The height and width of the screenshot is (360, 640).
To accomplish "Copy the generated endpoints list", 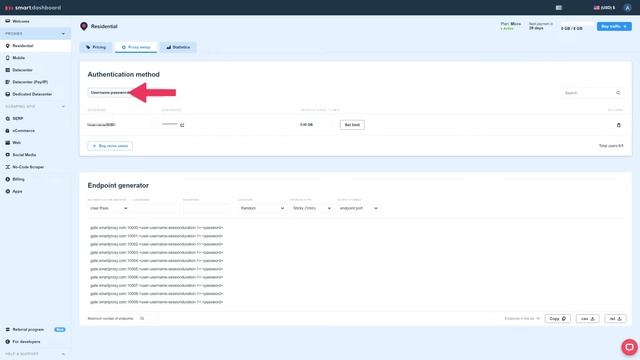I will coord(558,318).
